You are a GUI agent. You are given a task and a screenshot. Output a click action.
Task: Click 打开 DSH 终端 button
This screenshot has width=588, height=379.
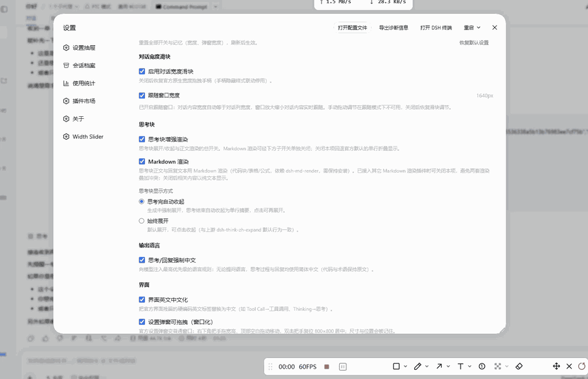click(x=436, y=27)
